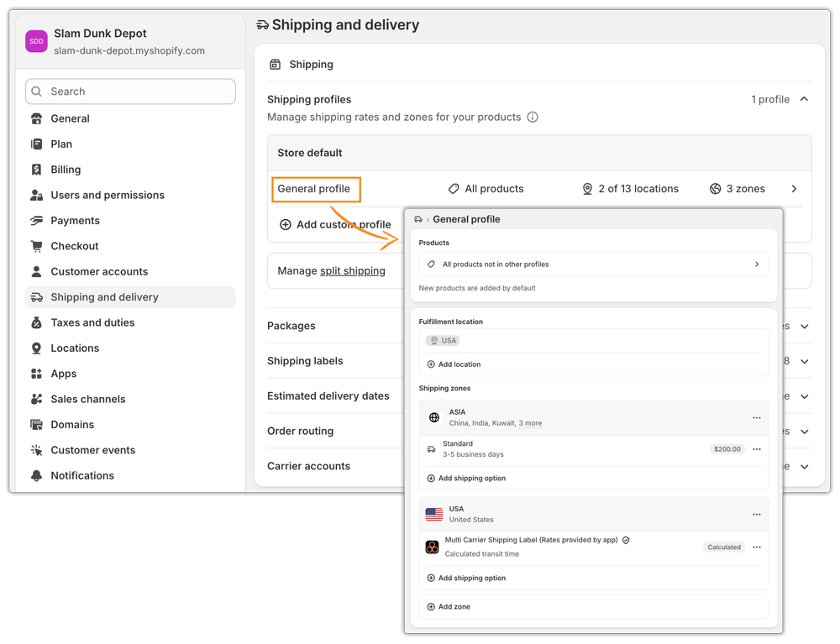Click the Search settings field
Viewport: 840px width, 644px height.
130,92
